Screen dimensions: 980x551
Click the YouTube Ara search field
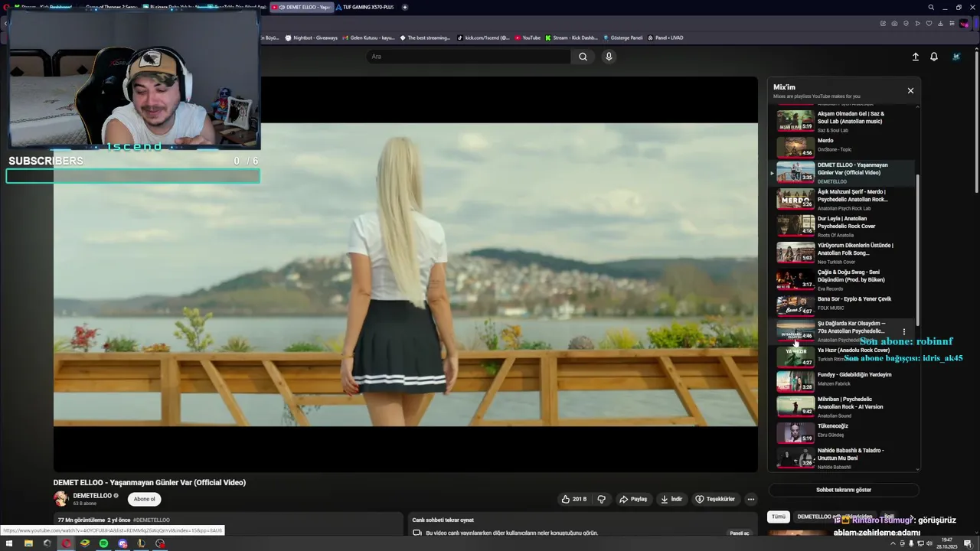(x=468, y=57)
